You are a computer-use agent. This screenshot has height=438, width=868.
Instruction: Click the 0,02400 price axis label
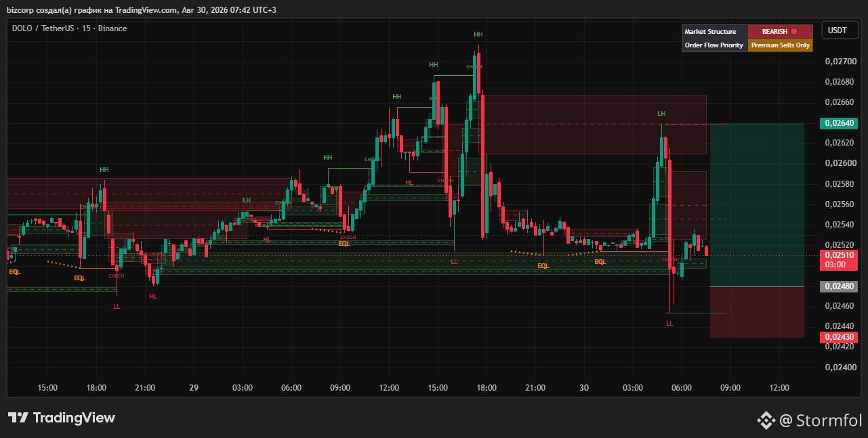coord(840,368)
